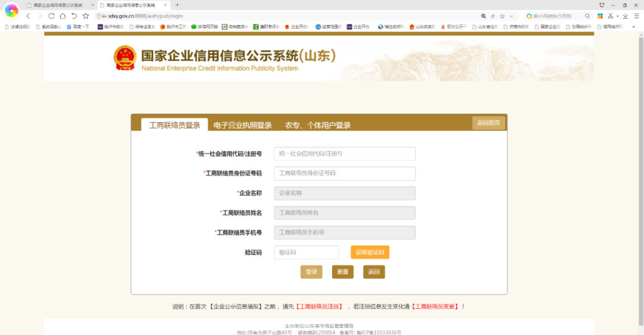Click the 重置 reset button

click(x=342, y=272)
